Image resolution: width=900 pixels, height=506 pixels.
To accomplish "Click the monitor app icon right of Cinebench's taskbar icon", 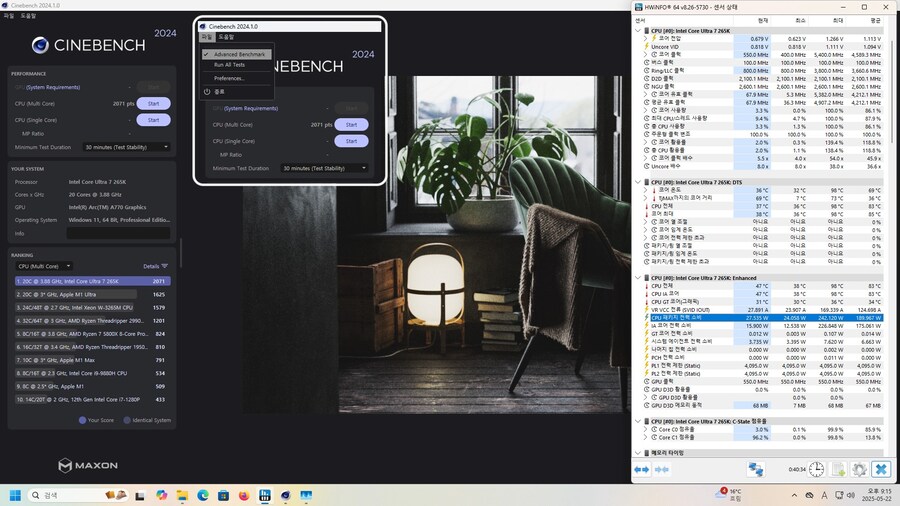I will point(306,495).
